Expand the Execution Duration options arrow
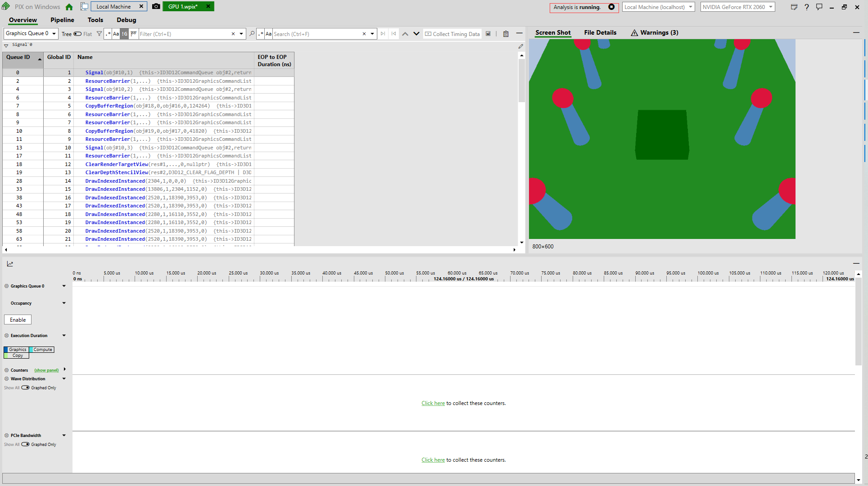868x486 pixels. point(64,335)
